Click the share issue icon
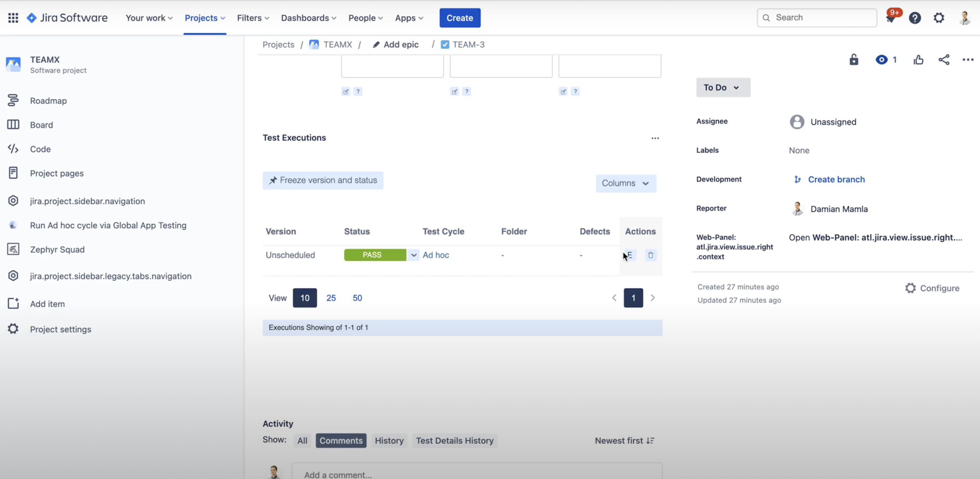 click(943, 60)
